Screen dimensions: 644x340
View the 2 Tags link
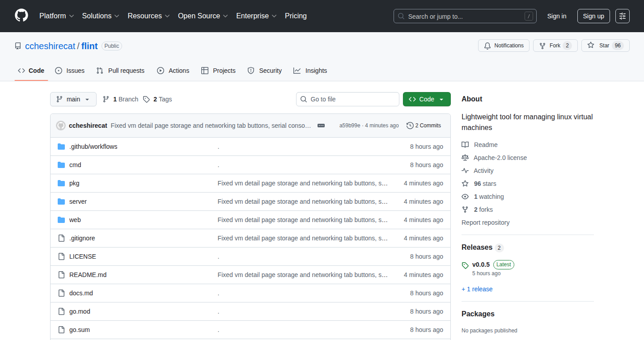point(157,99)
